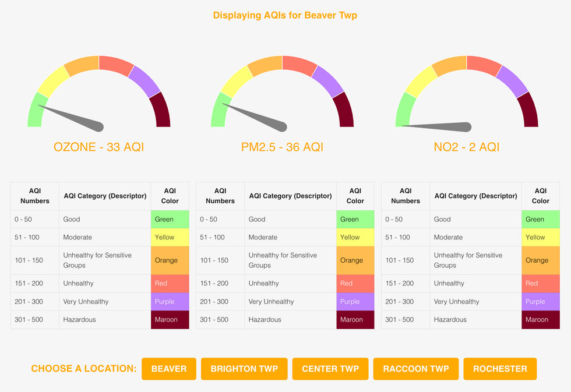571x392 pixels.
Task: Choose the Center Twp location
Action: point(330,369)
